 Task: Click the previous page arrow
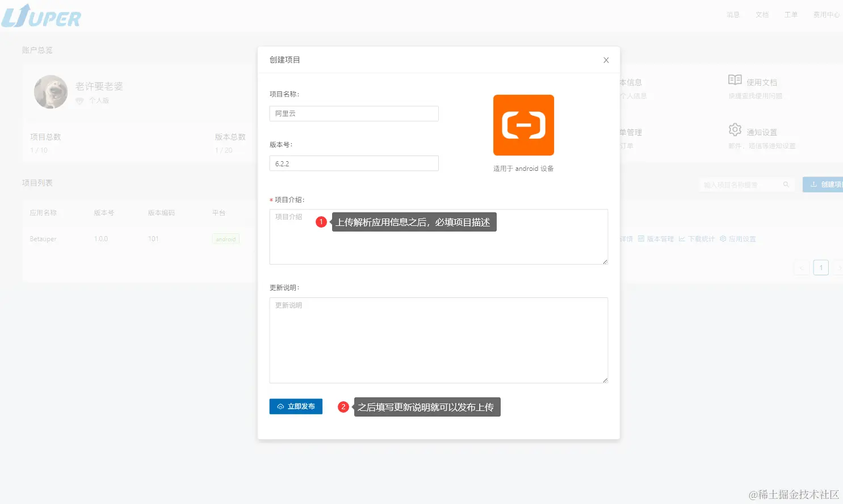pyautogui.click(x=802, y=268)
